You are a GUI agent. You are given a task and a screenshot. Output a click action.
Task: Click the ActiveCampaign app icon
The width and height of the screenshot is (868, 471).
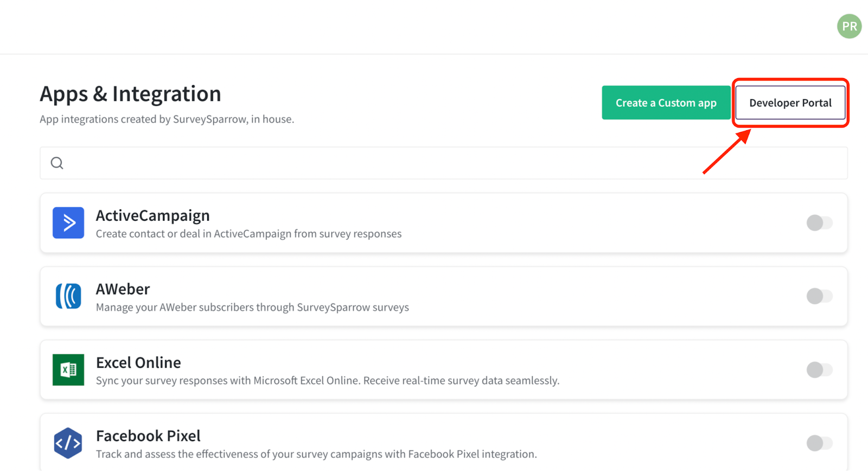(x=68, y=222)
